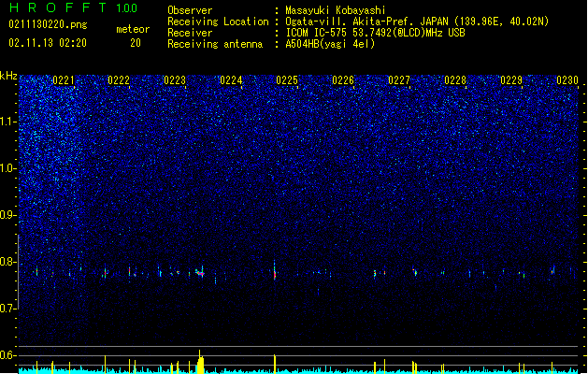Click time marker 0228
This screenshot has height=374, width=588.
tap(455, 80)
